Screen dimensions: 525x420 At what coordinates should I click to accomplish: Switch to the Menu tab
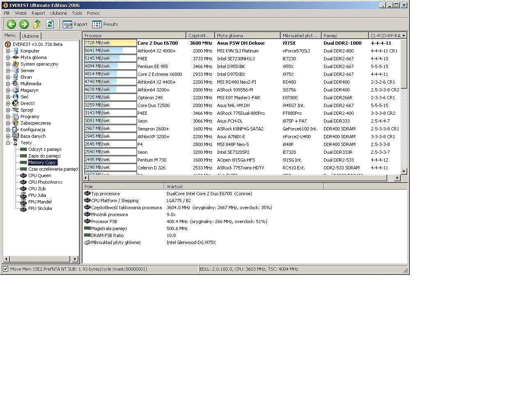tap(10, 36)
